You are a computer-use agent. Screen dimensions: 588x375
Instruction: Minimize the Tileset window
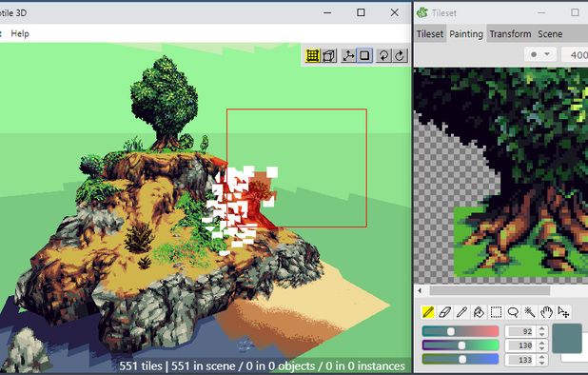(x=541, y=12)
